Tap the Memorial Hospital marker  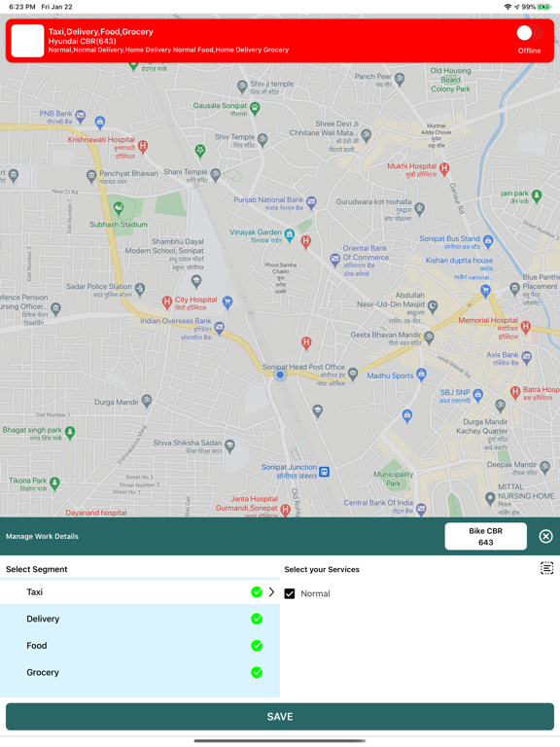tap(526, 327)
